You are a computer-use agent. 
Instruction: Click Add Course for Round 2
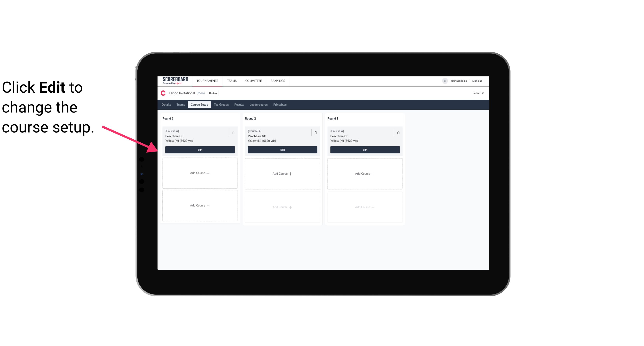coord(282,173)
